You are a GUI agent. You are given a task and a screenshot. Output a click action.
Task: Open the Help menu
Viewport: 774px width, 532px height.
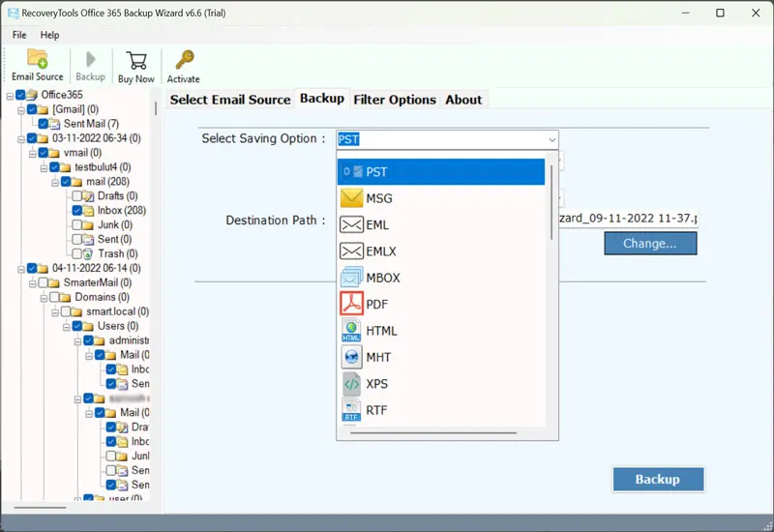[x=49, y=35]
